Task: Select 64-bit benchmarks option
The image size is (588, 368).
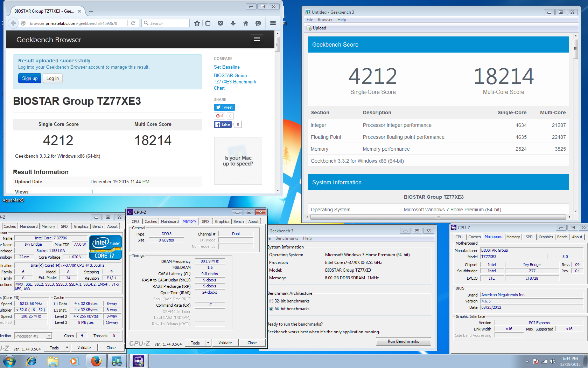Action: pos(289,309)
